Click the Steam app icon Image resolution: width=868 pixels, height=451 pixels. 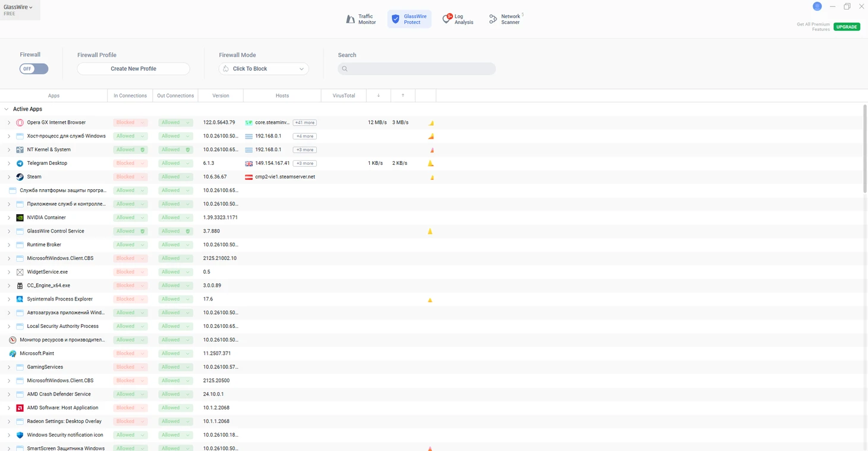[x=20, y=177]
